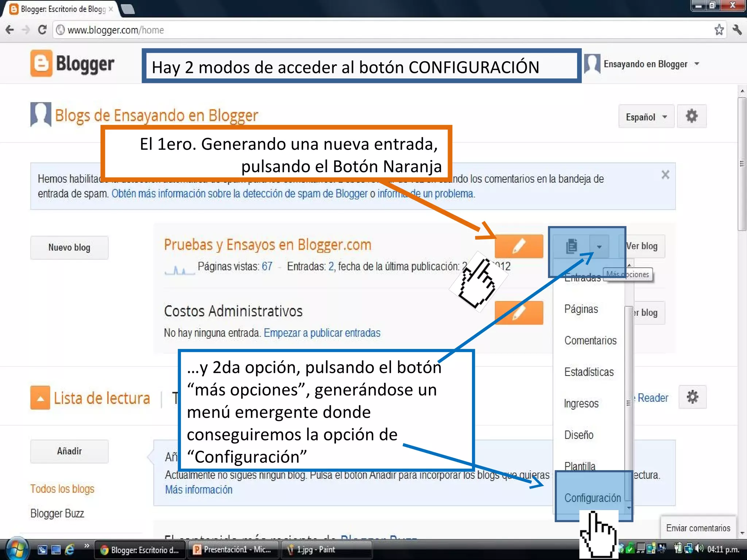Click the spam detection information link
Image resolution: width=747 pixels, height=560 pixels.
coord(239,194)
